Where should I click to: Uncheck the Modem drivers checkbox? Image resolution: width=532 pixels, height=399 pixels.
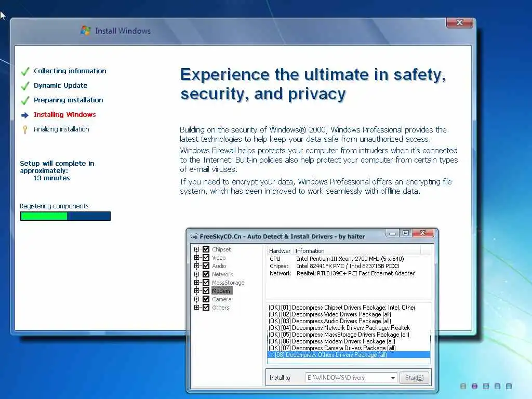coord(206,291)
